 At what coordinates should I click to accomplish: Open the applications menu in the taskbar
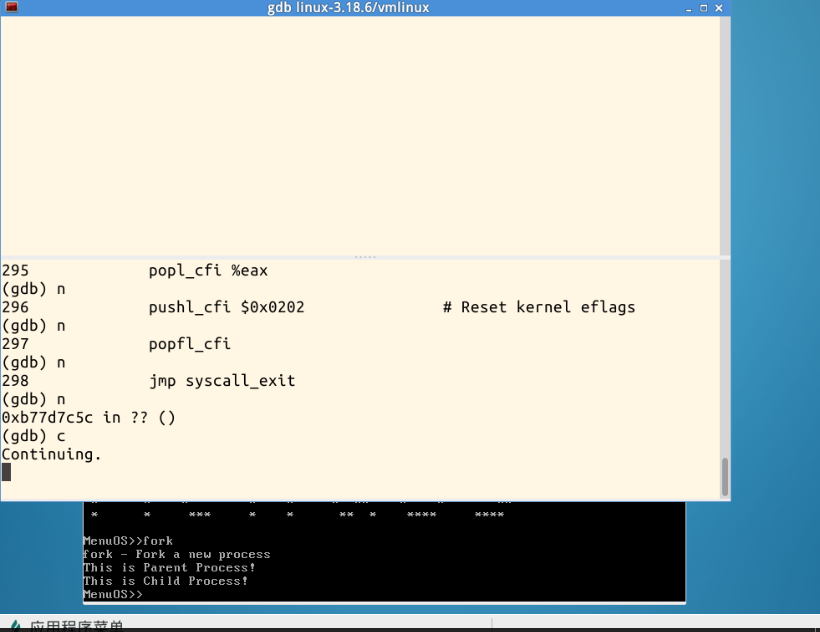(67, 626)
